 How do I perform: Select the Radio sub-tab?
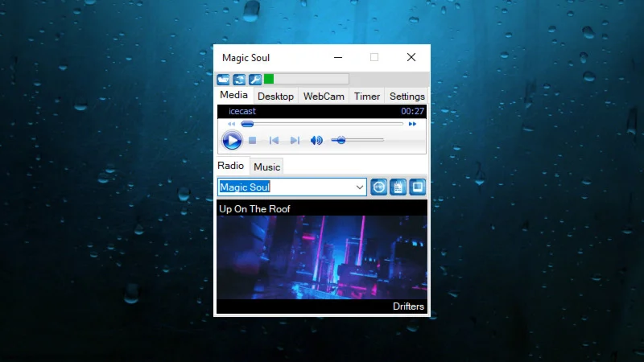tap(231, 166)
